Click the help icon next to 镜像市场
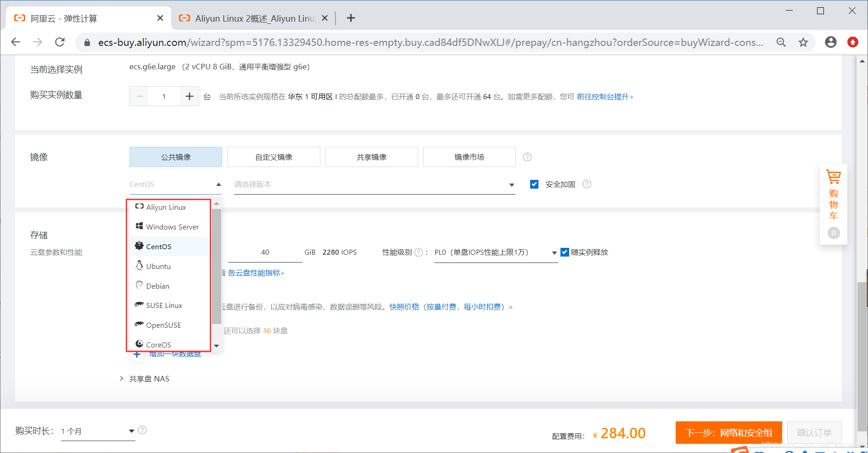868x453 pixels. tap(527, 157)
